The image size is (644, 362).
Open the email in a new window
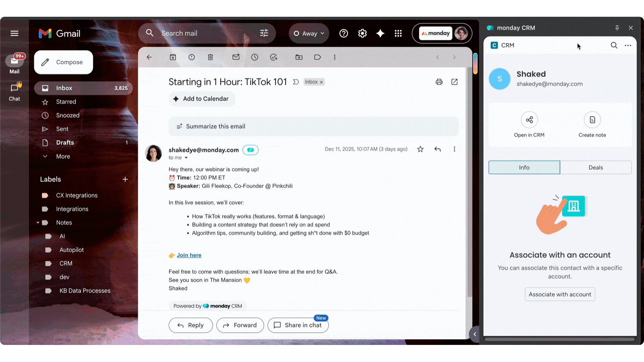click(x=454, y=82)
